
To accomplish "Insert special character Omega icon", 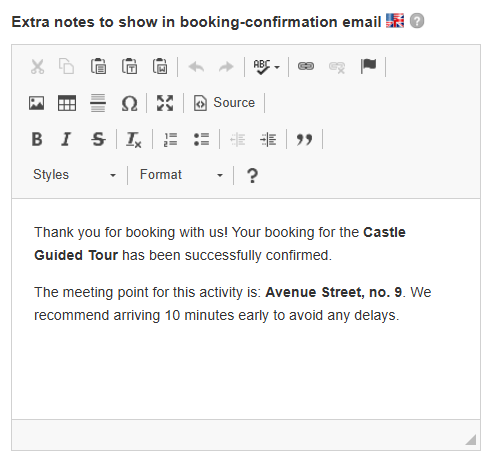I will point(129,103).
